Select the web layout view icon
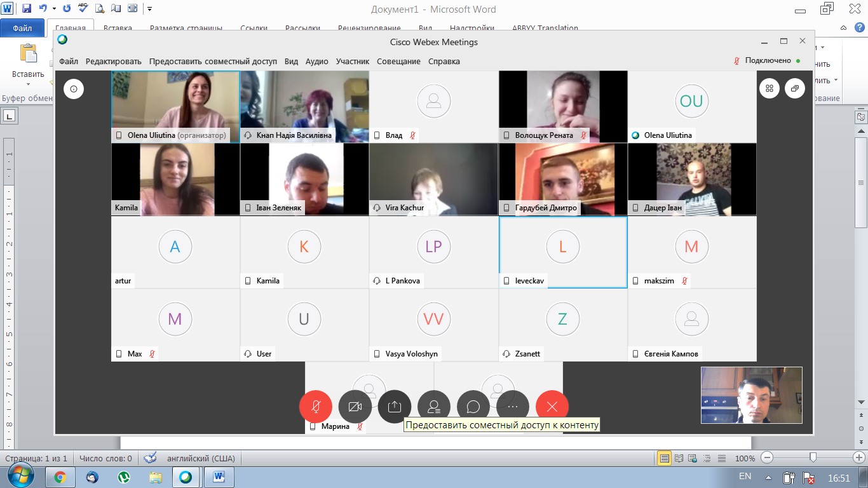The width and height of the screenshot is (868, 488). coord(691,458)
